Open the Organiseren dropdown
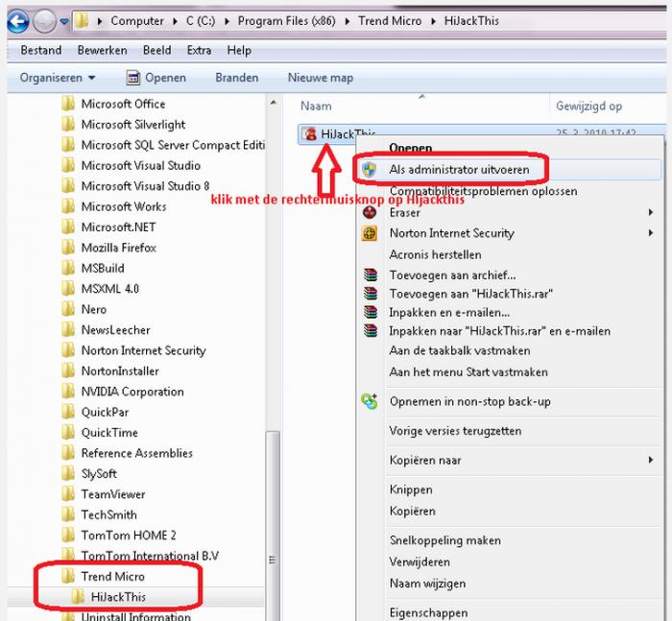The image size is (672, 621). 58,78
